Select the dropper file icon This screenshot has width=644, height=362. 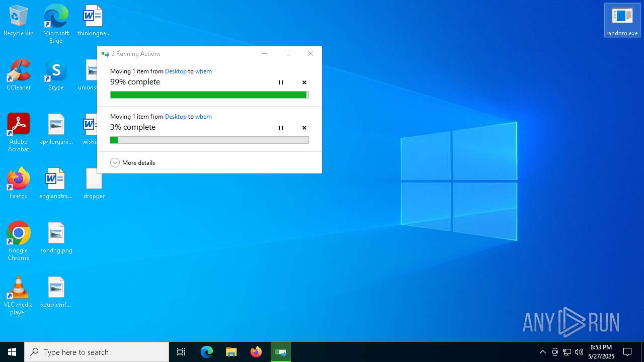(x=94, y=184)
